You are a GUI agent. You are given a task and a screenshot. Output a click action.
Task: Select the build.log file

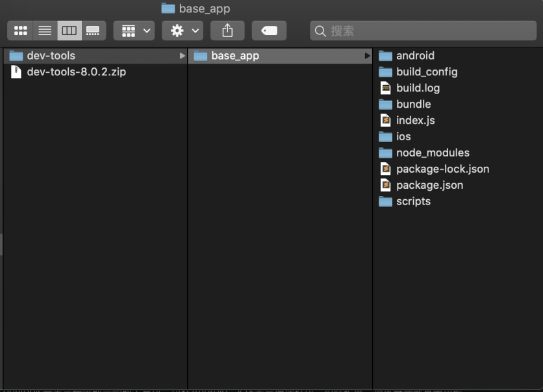pyautogui.click(x=418, y=88)
